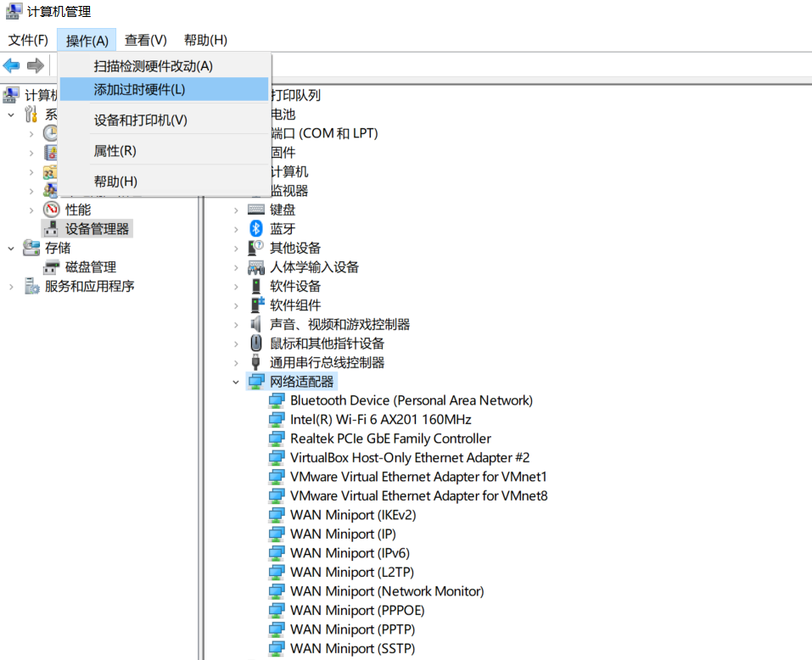
Task: Choose 设备和打印机(V) from menu
Action: pos(165,120)
